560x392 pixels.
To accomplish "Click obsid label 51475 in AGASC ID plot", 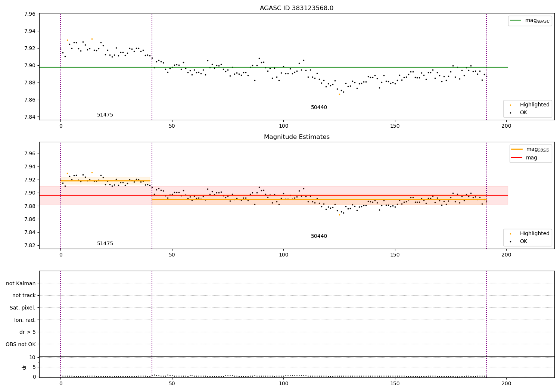I will 105,115.
